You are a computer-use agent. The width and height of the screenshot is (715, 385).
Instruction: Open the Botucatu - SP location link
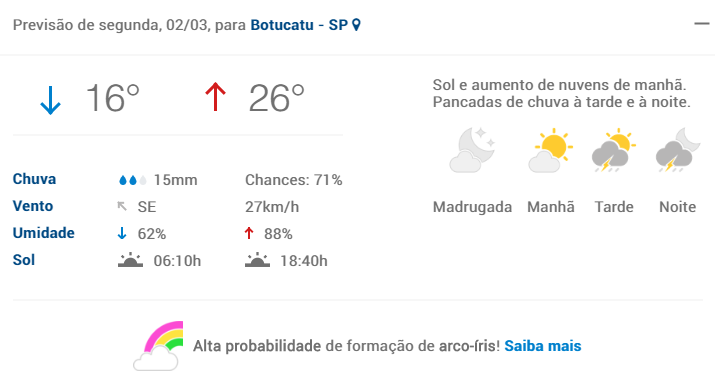(x=299, y=25)
